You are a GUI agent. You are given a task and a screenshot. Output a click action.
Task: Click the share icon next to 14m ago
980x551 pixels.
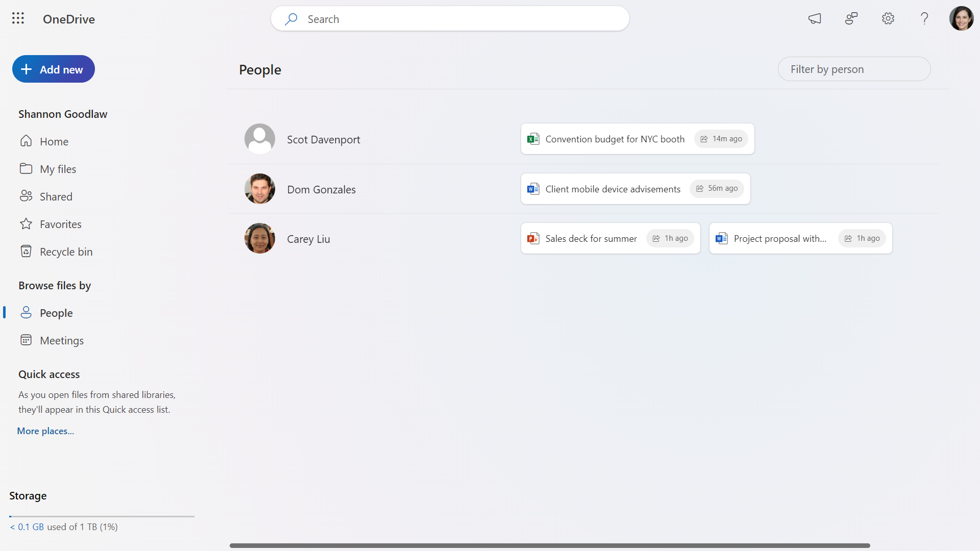point(703,138)
